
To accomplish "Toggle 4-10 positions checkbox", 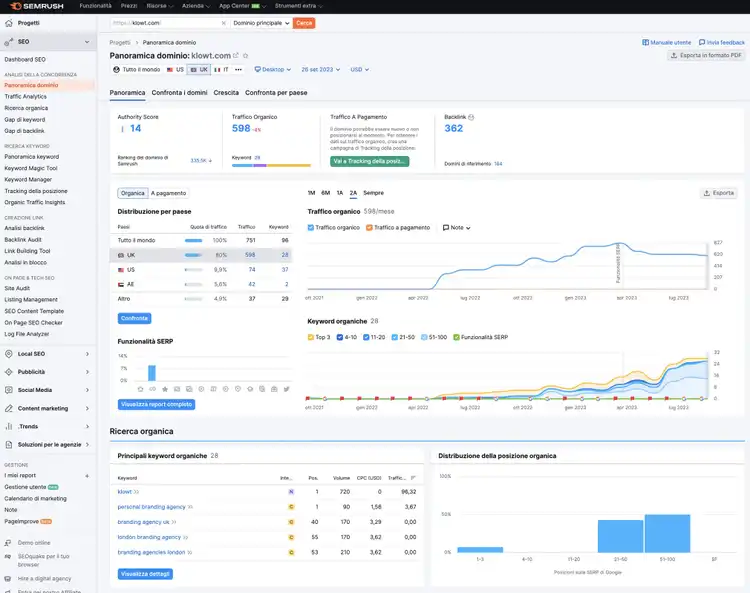I will coord(340,337).
